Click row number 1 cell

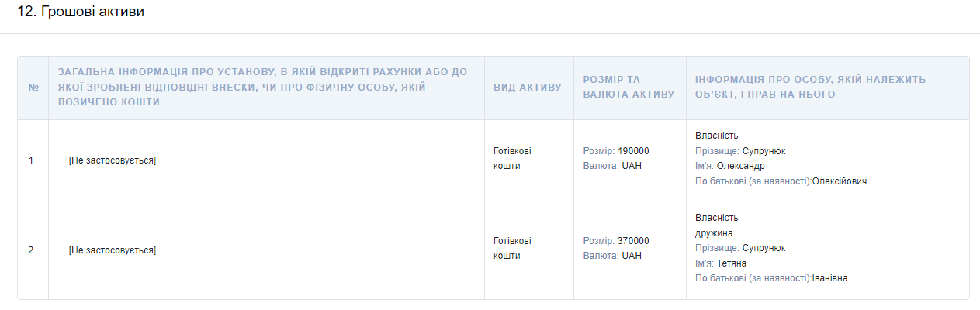32,160
